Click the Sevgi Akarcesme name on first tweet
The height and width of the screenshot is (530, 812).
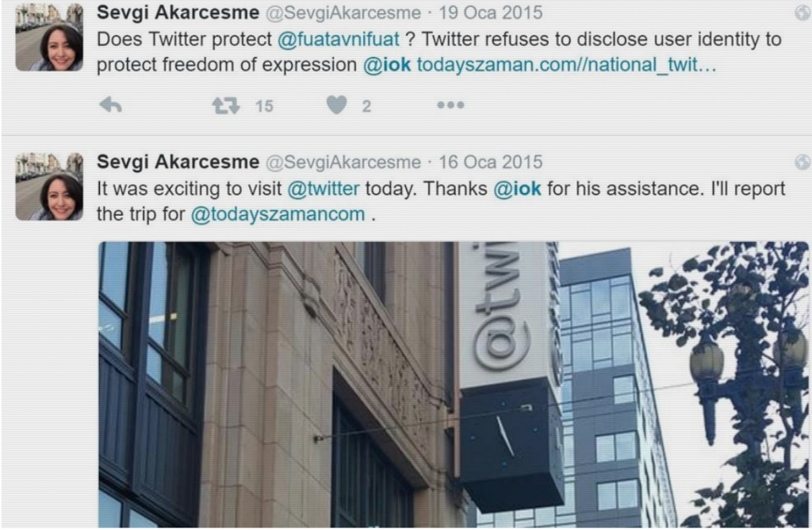[x=178, y=13]
